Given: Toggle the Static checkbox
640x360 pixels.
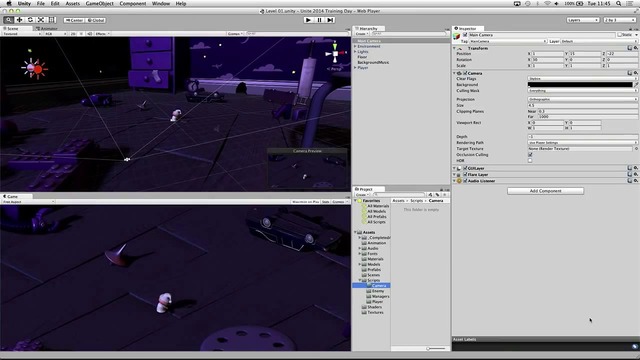Looking at the screenshot, I should (620, 35).
